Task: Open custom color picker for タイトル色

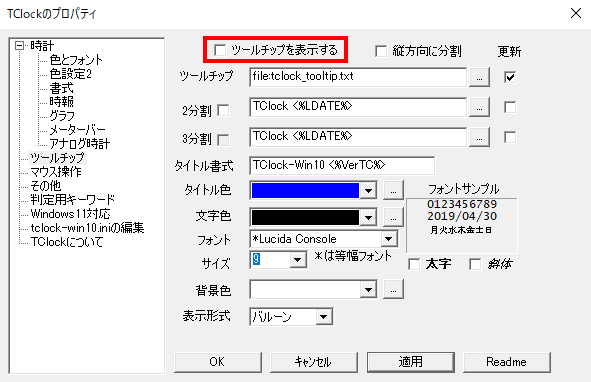Action: 393,190
